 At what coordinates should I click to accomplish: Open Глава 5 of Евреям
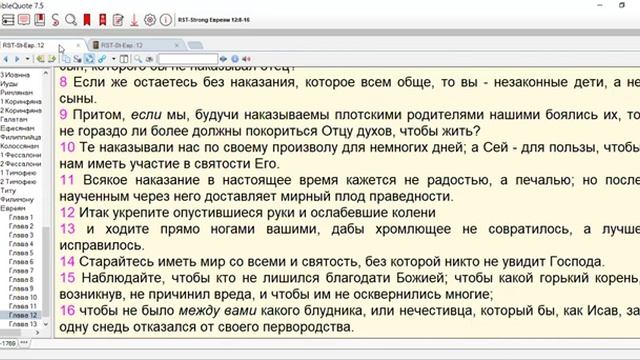(21, 253)
